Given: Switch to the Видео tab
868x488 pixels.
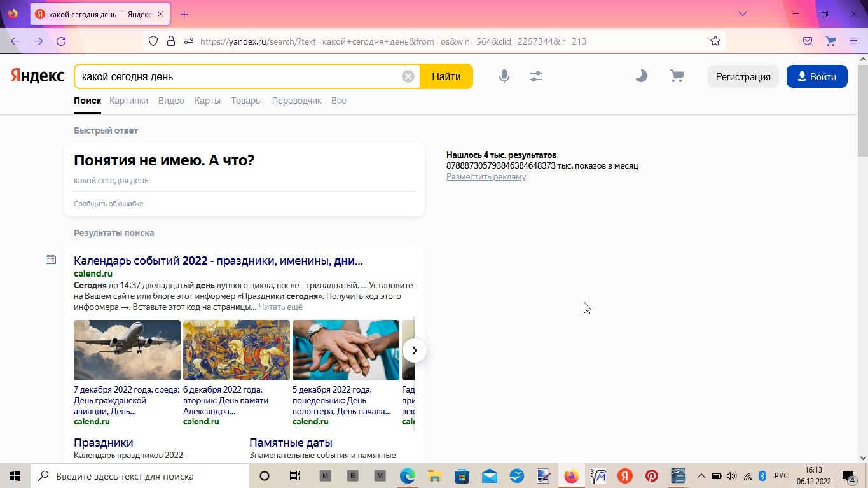Looking at the screenshot, I should pos(171,101).
